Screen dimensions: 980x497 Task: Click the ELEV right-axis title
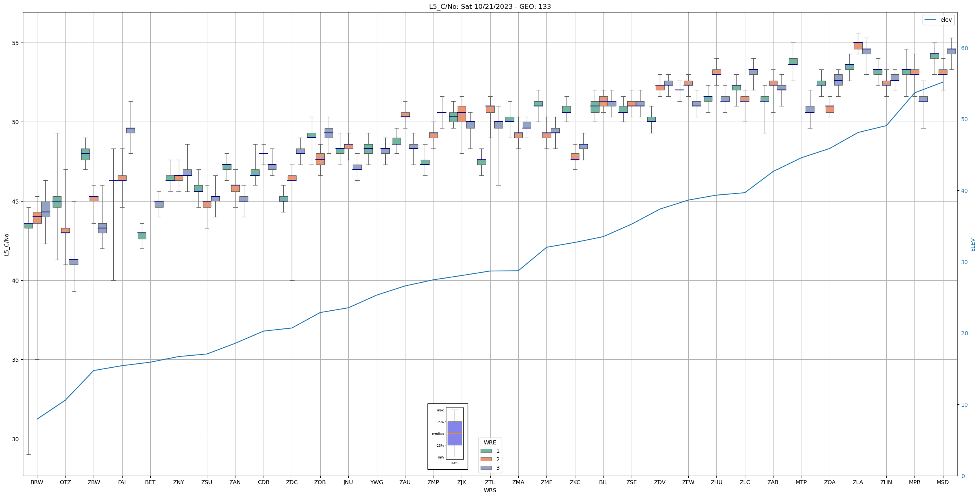click(x=973, y=244)
